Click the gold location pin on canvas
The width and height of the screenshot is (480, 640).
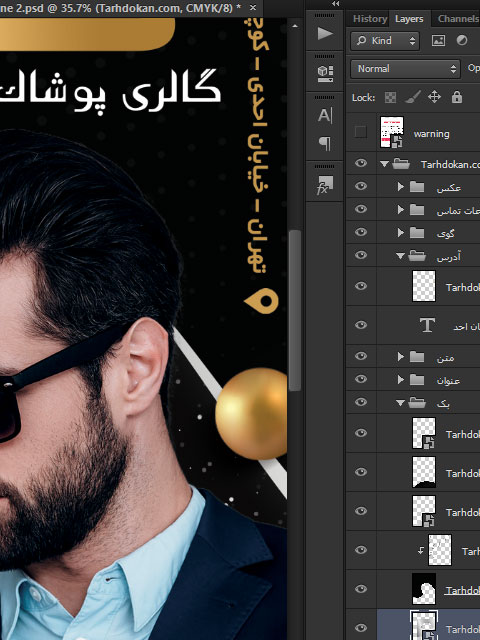tap(262, 301)
